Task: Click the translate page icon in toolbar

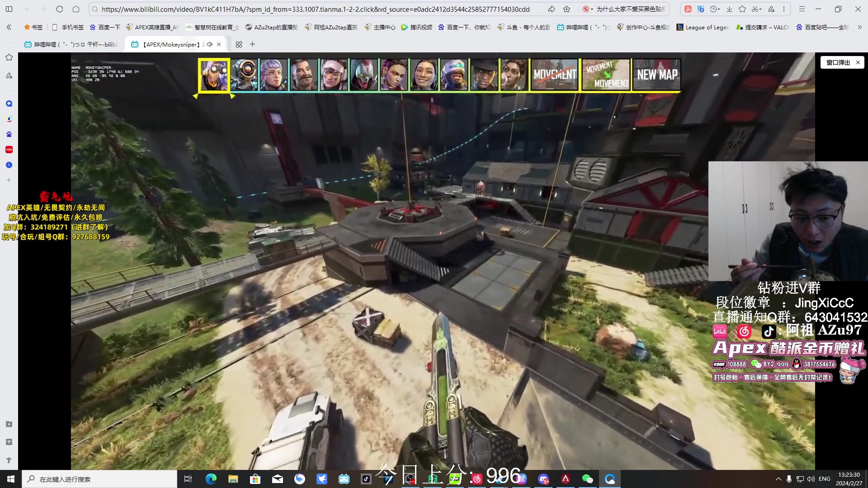Action: (x=701, y=9)
